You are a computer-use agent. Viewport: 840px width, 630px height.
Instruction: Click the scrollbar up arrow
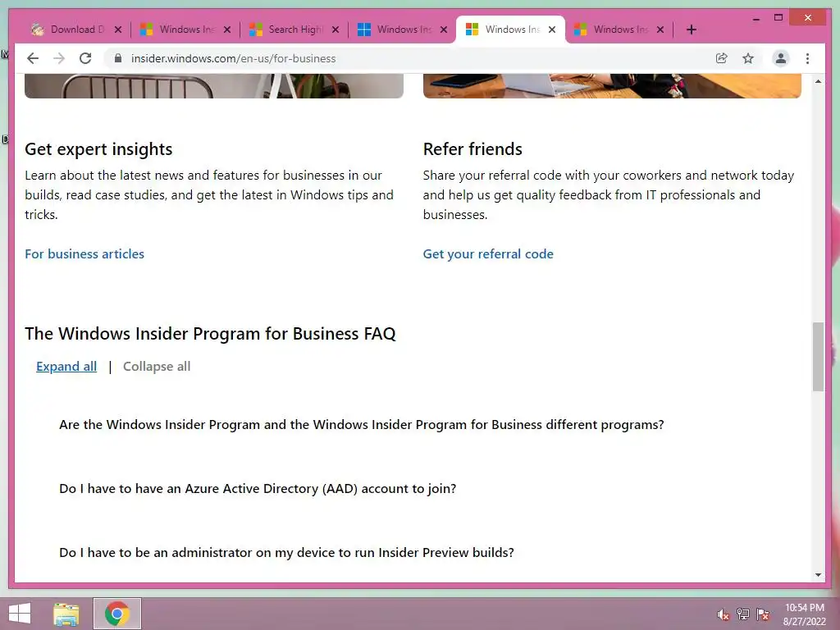click(818, 81)
